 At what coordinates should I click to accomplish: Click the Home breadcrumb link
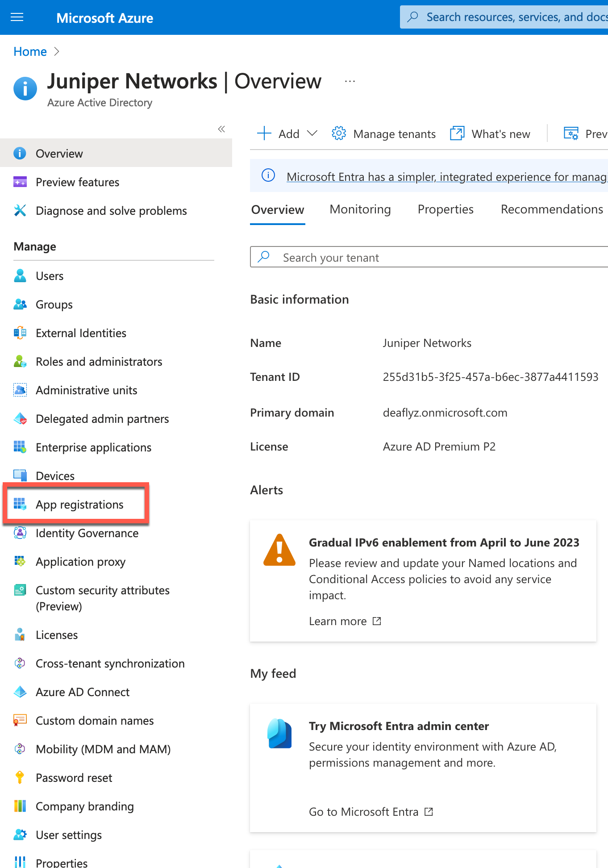30,52
